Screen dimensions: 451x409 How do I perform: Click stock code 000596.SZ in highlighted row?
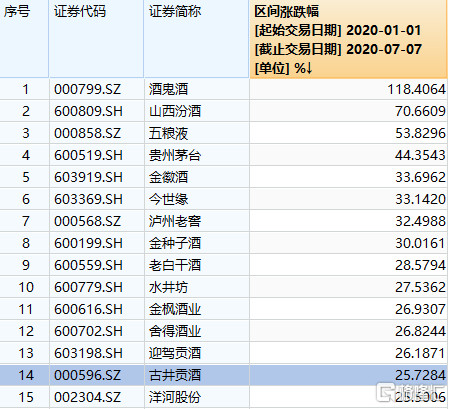point(88,375)
